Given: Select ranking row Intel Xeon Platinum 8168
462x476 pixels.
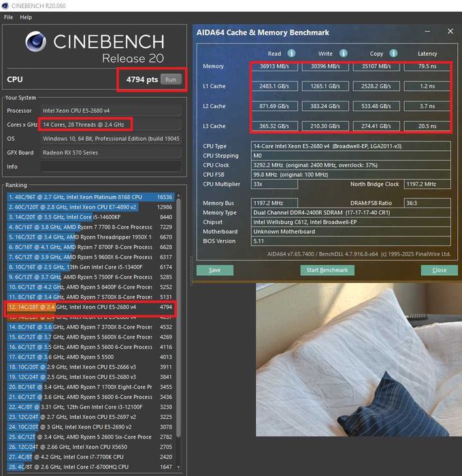Looking at the screenshot, I should [90, 197].
